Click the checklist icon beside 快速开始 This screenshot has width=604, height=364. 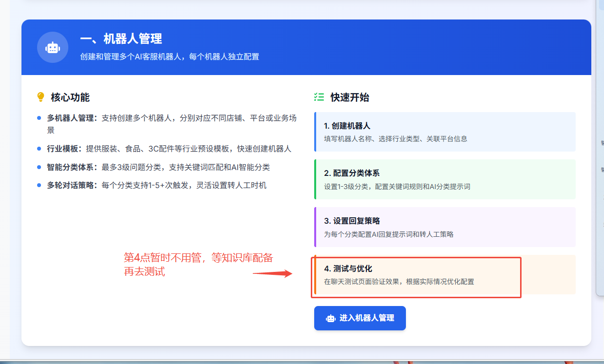319,97
